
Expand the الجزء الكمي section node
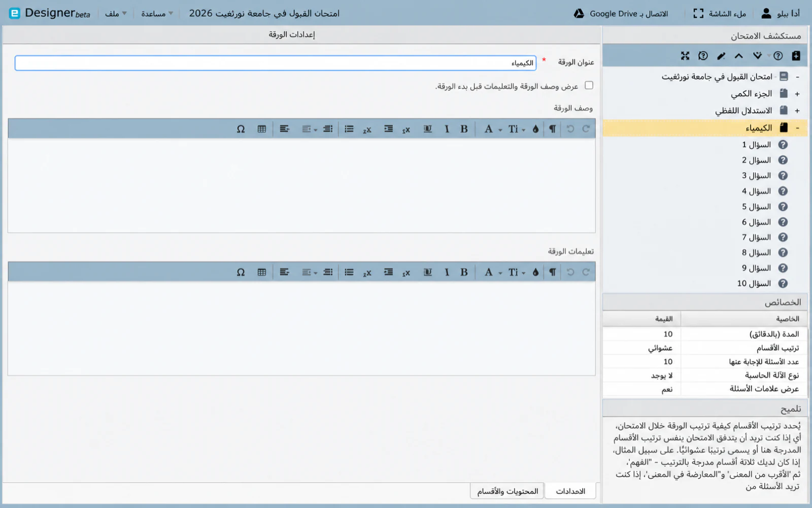pos(797,94)
